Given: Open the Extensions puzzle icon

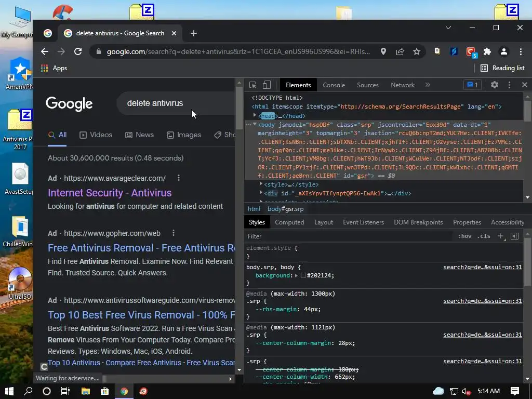Looking at the screenshot, I should (x=487, y=51).
